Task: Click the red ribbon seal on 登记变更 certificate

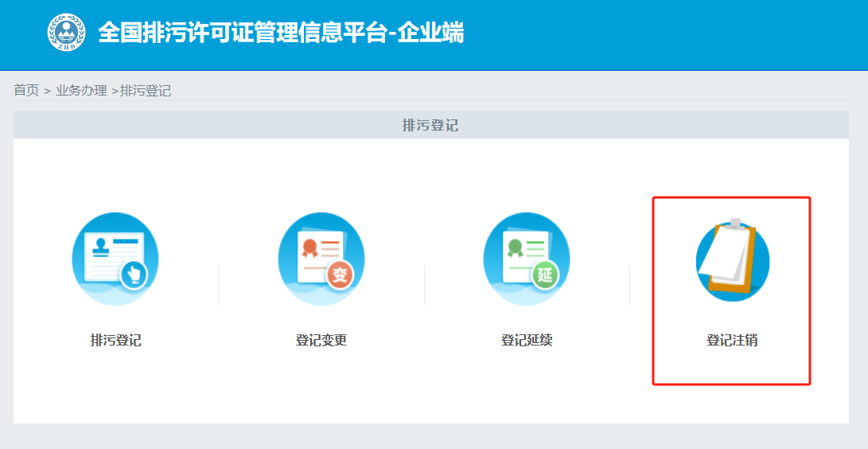Action: (x=308, y=245)
